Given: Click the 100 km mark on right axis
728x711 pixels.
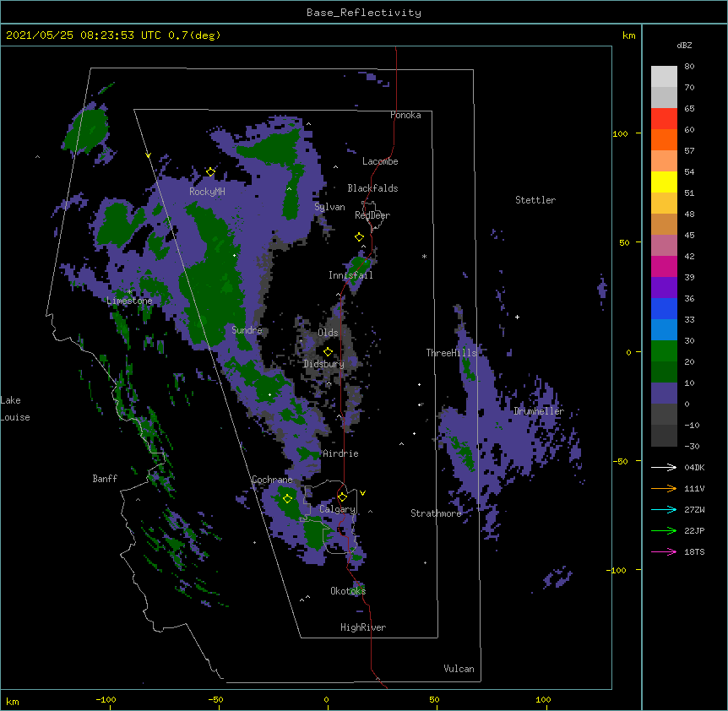Looking at the screenshot, I should coord(620,133).
